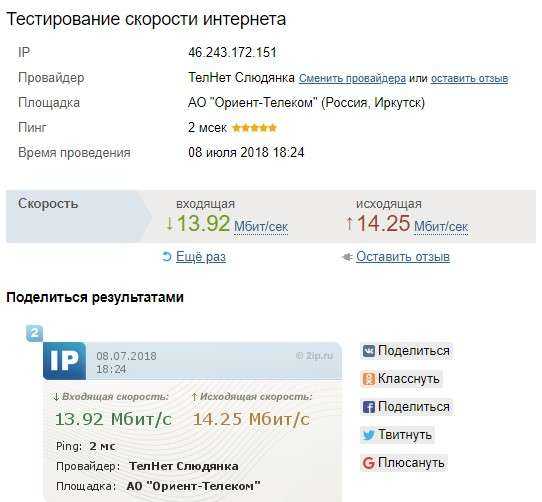The image size is (542, 502).
Task: Open the оставить отзыв link near provider
Action: (x=469, y=78)
